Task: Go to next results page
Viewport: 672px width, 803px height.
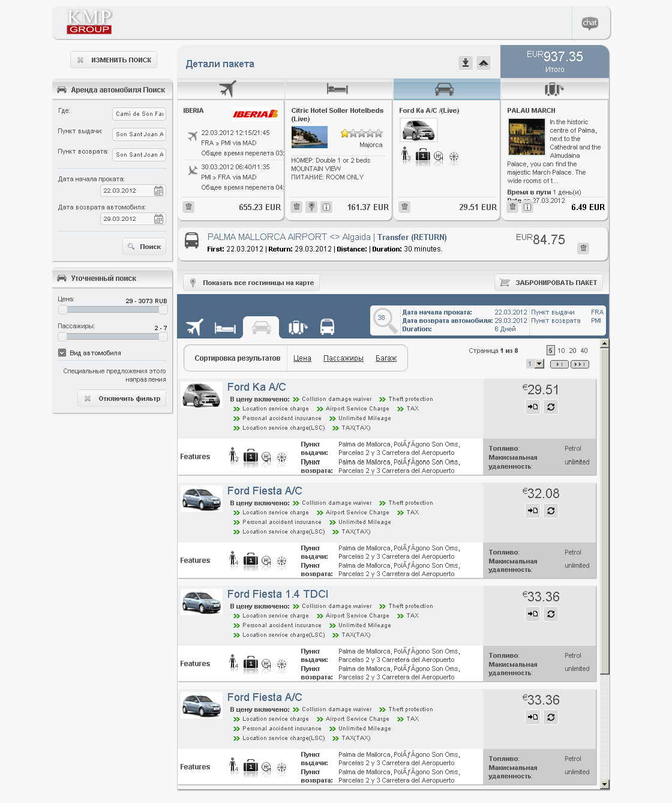Action: click(x=559, y=364)
